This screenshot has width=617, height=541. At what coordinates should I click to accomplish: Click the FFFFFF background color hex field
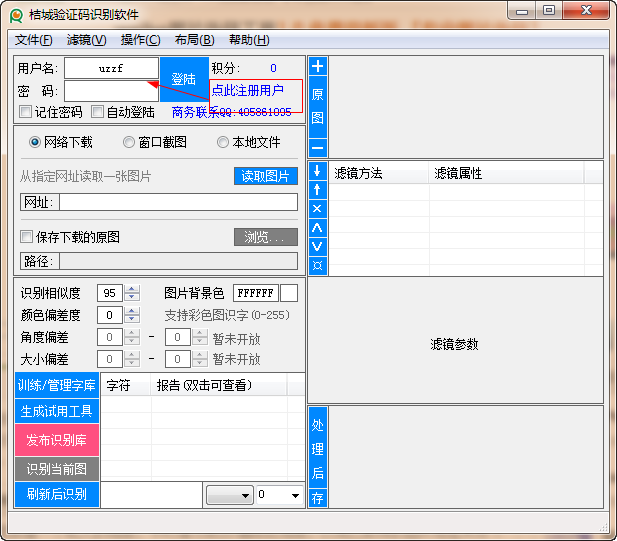[x=256, y=293]
